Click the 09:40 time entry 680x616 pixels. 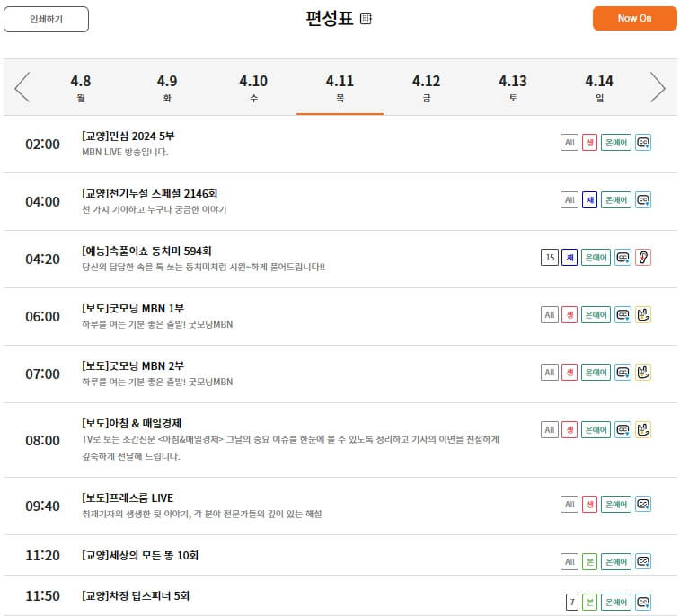click(42, 506)
